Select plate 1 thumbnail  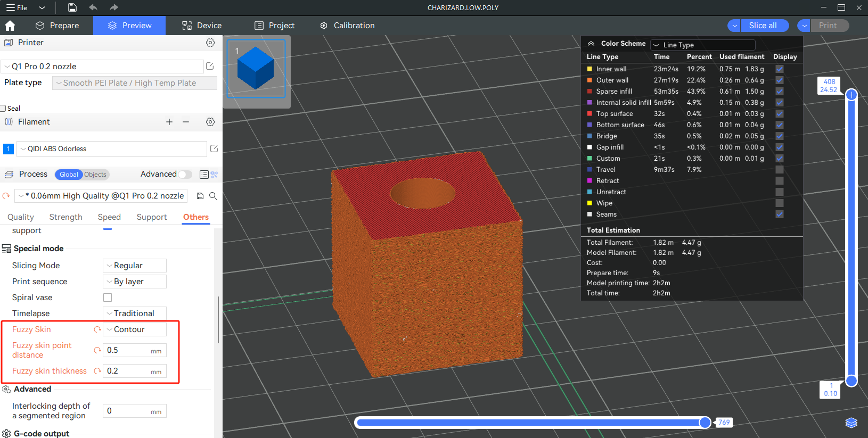pyautogui.click(x=256, y=69)
